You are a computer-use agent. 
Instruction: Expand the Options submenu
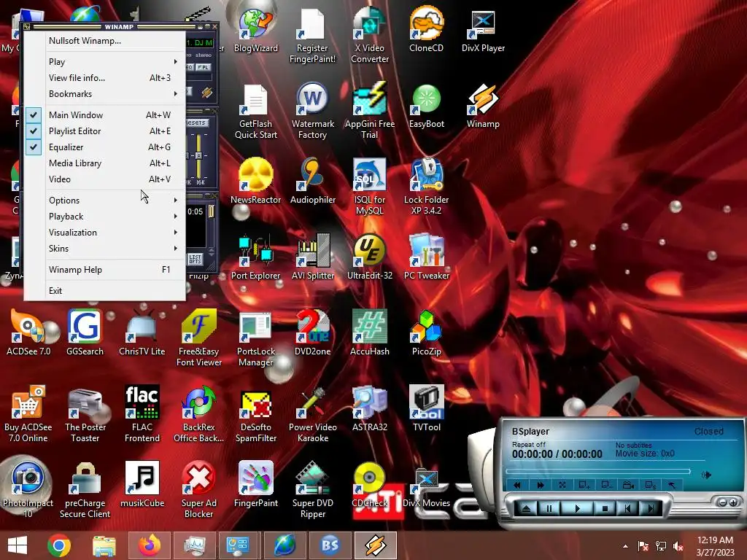point(104,201)
